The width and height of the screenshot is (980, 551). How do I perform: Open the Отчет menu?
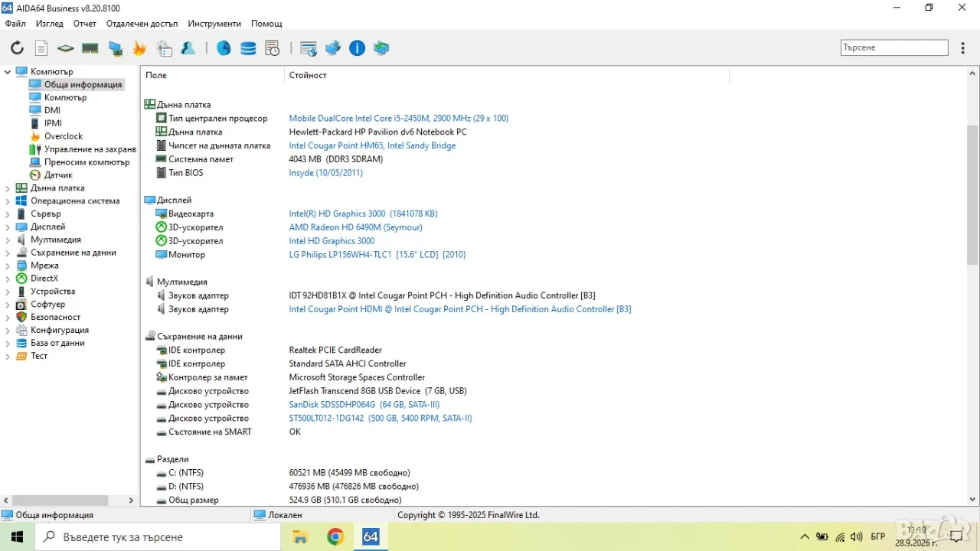click(85, 24)
